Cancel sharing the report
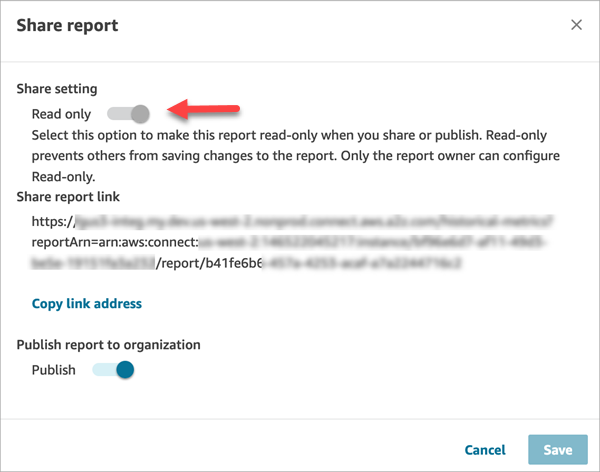The image size is (600, 472). pos(485,450)
